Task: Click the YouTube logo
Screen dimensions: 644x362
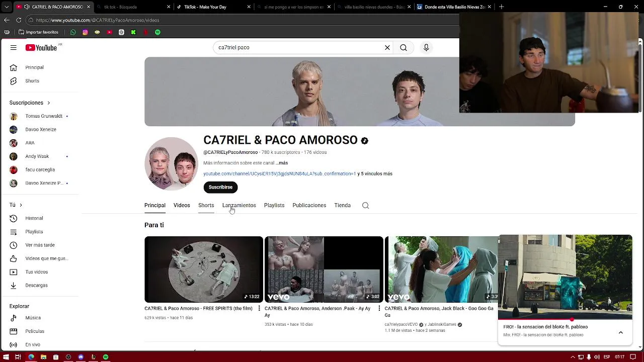Action: point(41,47)
